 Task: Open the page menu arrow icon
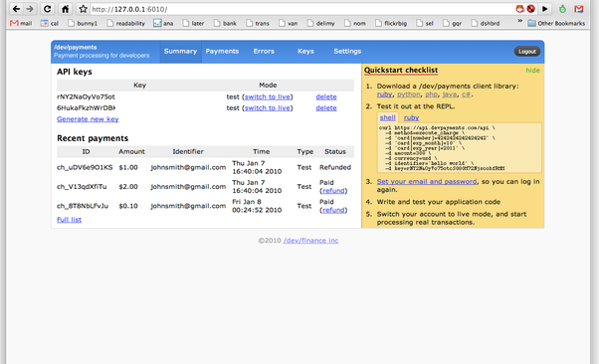tap(545, 9)
